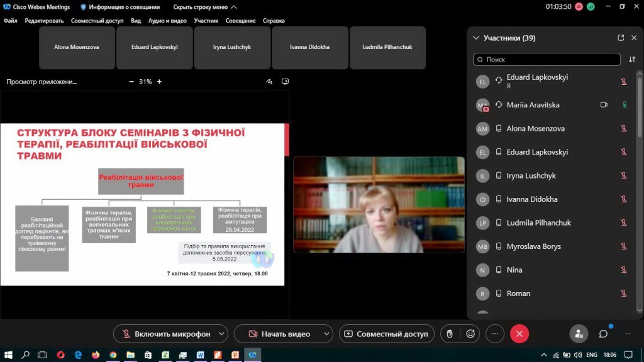Open the Файл menu
644x362 pixels.
tap(10, 21)
